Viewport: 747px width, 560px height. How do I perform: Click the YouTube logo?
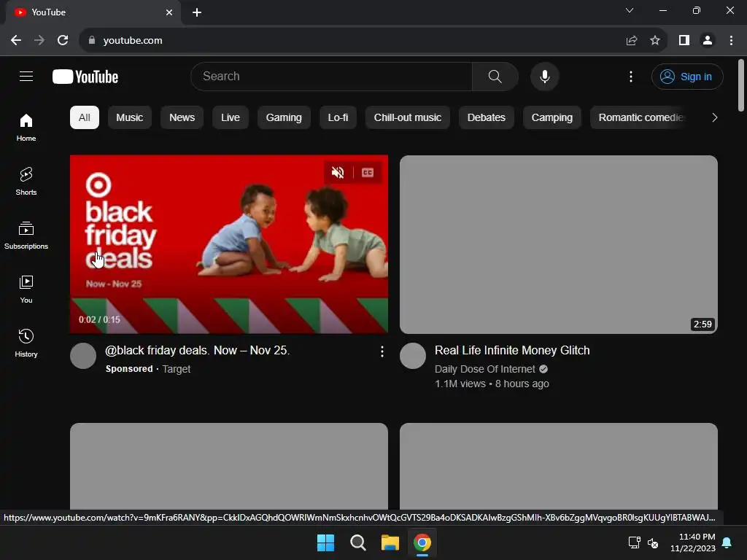[85, 77]
